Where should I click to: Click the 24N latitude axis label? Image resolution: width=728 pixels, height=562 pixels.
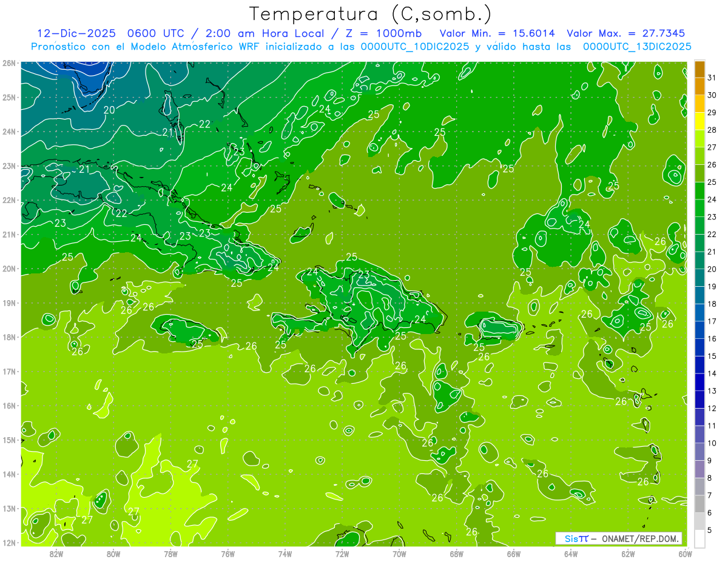coord(8,132)
